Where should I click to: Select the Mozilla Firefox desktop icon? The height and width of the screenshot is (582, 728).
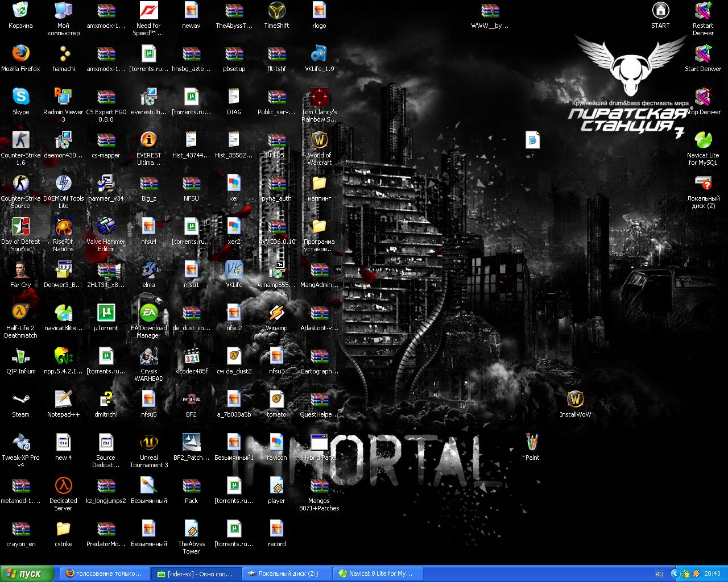coord(20,54)
